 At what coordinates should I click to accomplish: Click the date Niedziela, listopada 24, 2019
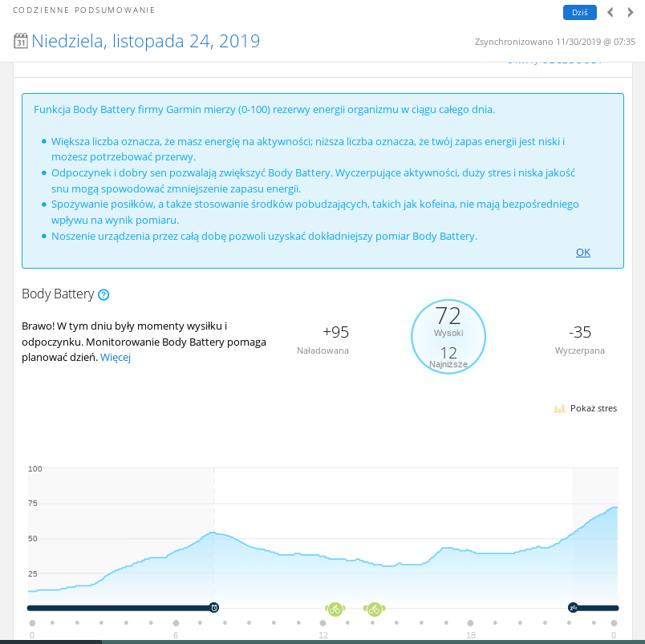(x=146, y=41)
